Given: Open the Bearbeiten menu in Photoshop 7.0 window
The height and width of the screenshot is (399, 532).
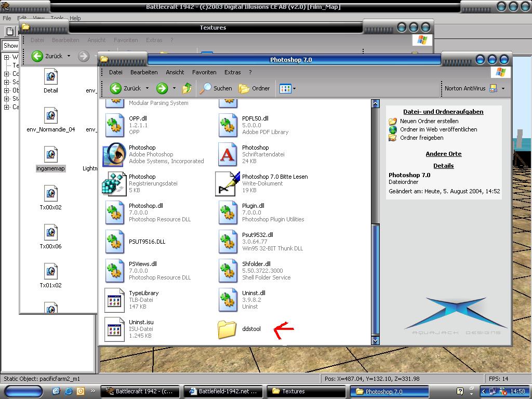Looking at the screenshot, I should (144, 72).
